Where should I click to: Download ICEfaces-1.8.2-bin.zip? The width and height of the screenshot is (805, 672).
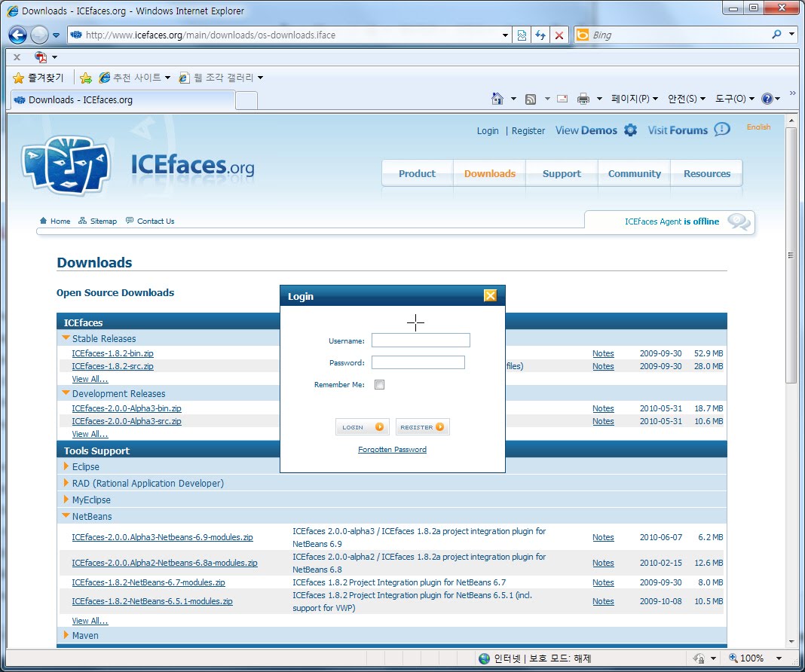pos(112,353)
